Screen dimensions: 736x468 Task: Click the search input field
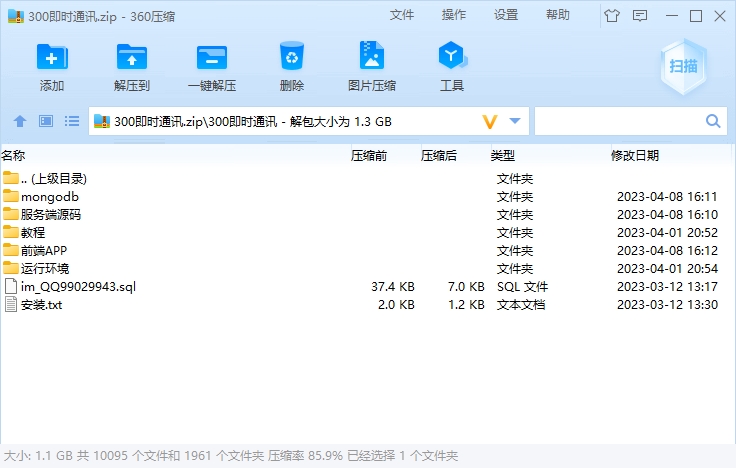coord(620,121)
